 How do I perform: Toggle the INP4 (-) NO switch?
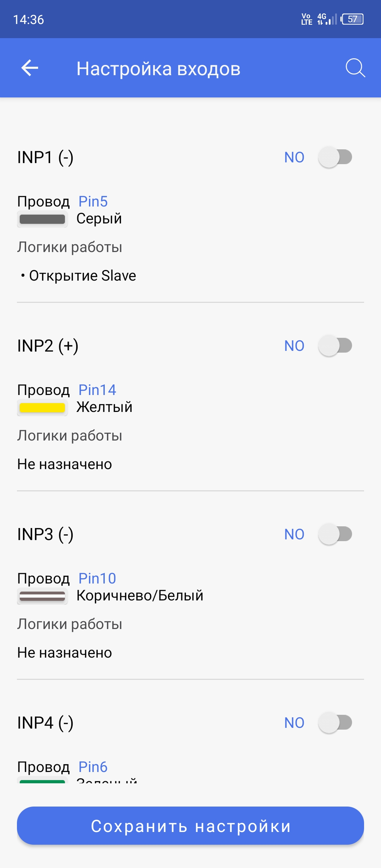[x=335, y=723]
